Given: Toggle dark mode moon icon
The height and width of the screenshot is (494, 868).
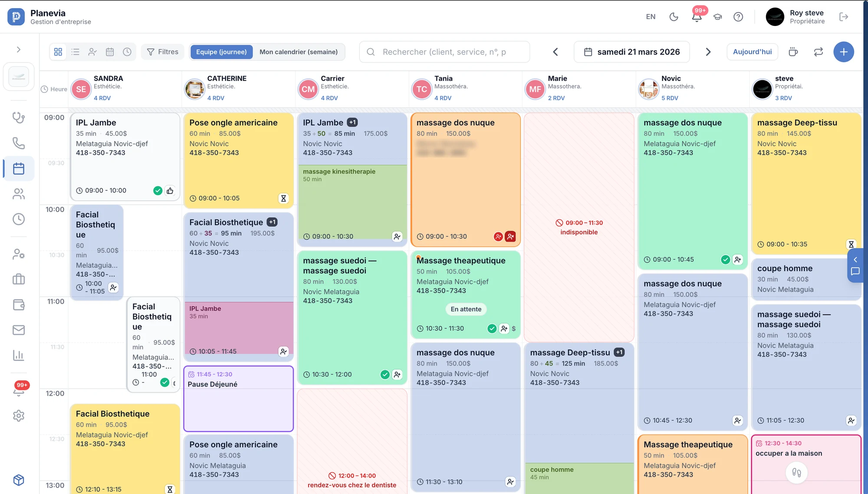Looking at the screenshot, I should click(x=674, y=17).
